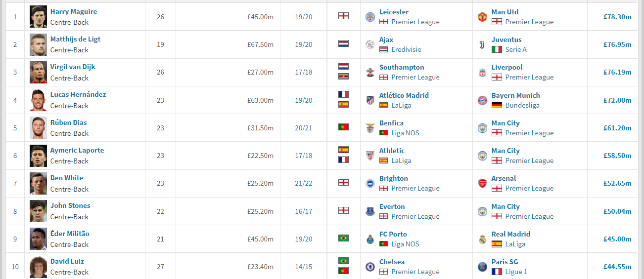644x279 pixels.
Task: Click the Arsenal club crest icon
Action: 482,183
